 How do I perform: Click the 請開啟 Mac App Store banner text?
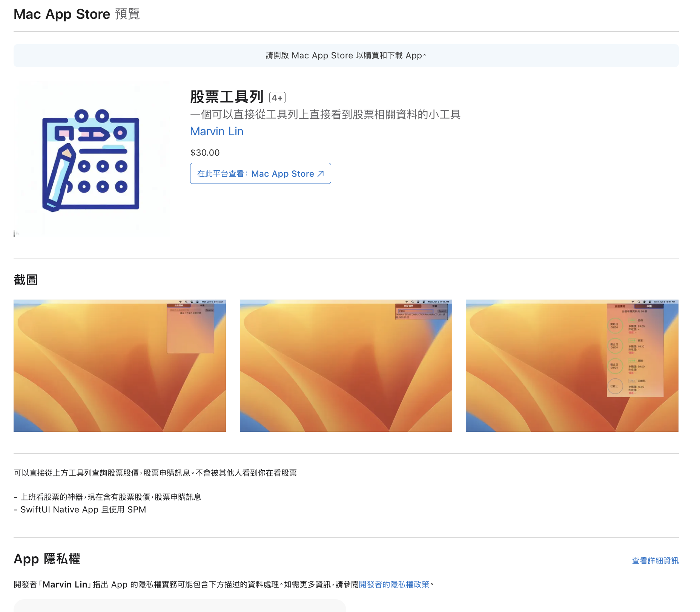click(346, 55)
